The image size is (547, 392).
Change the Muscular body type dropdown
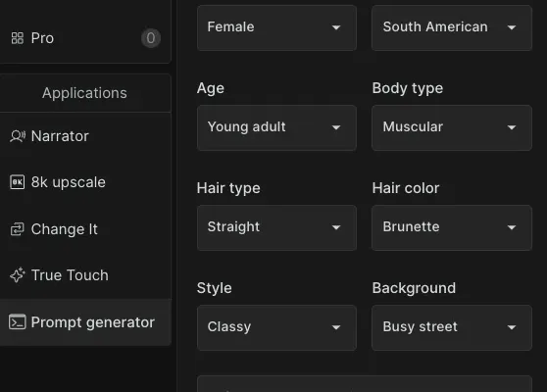[x=452, y=127]
